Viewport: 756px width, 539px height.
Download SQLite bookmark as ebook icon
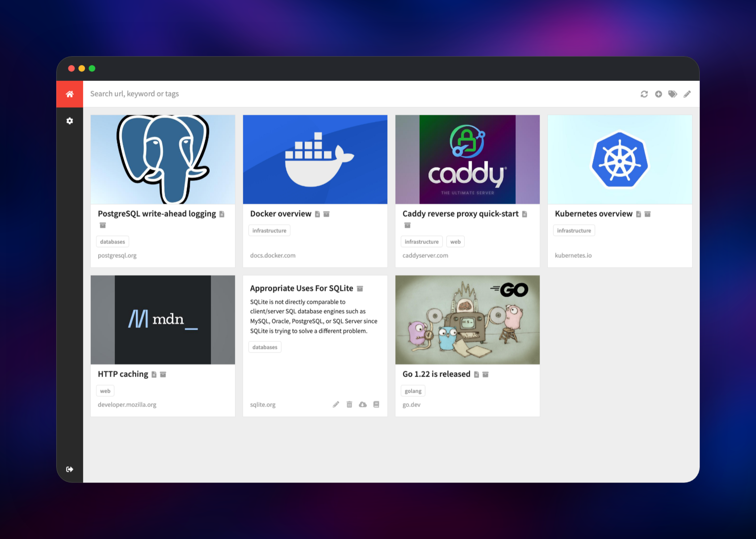[376, 404]
